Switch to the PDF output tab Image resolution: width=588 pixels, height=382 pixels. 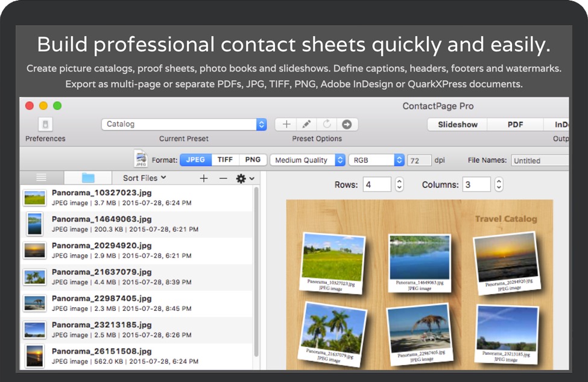[x=514, y=125]
